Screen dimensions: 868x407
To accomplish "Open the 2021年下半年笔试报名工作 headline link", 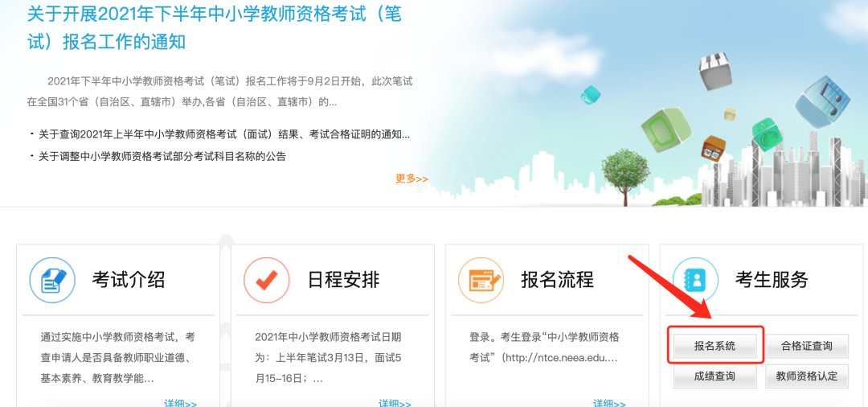I will coord(215,27).
